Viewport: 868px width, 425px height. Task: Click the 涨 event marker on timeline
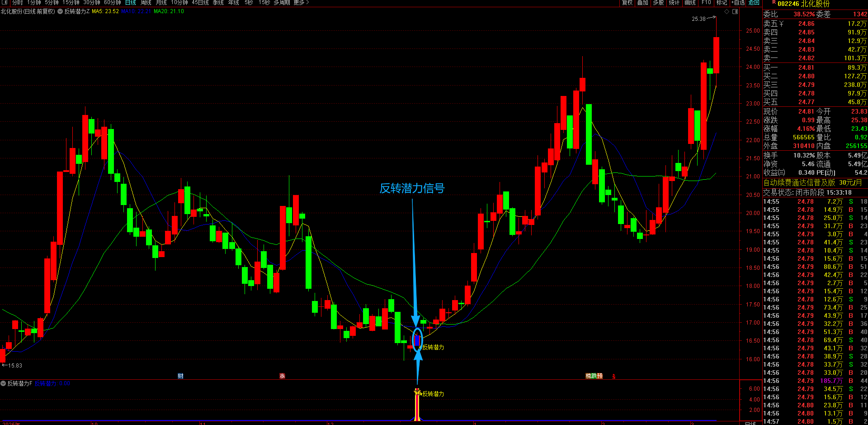[282, 376]
